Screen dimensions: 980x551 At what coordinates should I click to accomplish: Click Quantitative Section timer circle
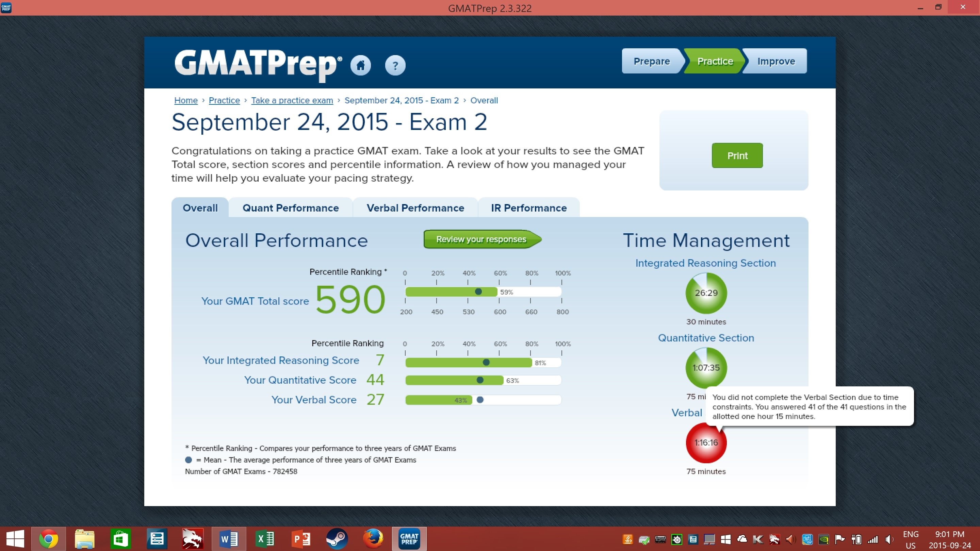[706, 368]
